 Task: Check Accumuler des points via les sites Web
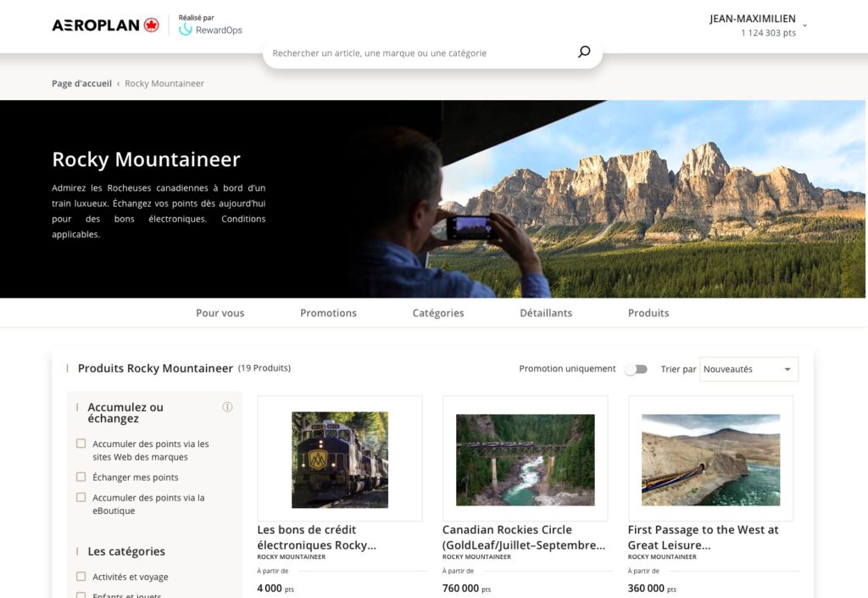point(81,444)
